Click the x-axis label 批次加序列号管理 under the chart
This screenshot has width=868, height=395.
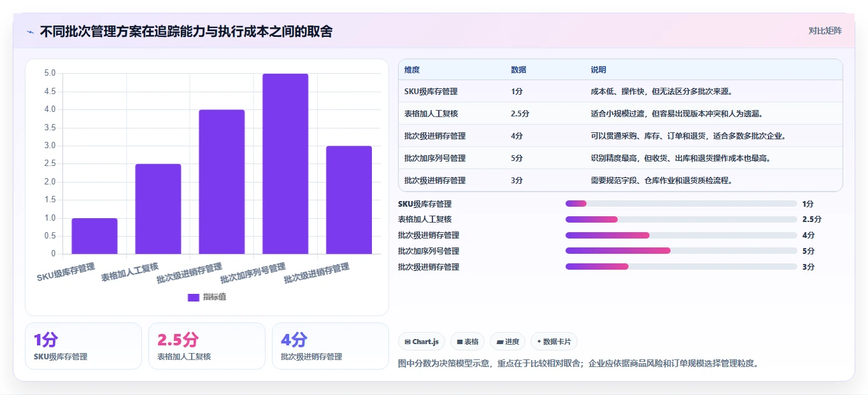click(253, 274)
